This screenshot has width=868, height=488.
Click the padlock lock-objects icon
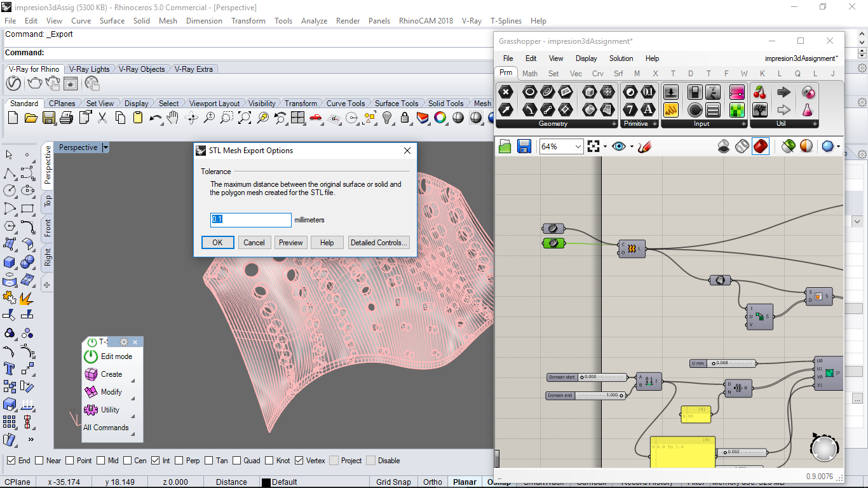click(405, 118)
